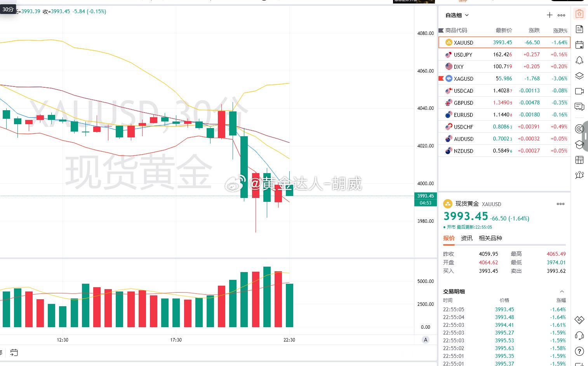Open the news document icon in sidebar
The height and width of the screenshot is (366, 588).
[579, 29]
